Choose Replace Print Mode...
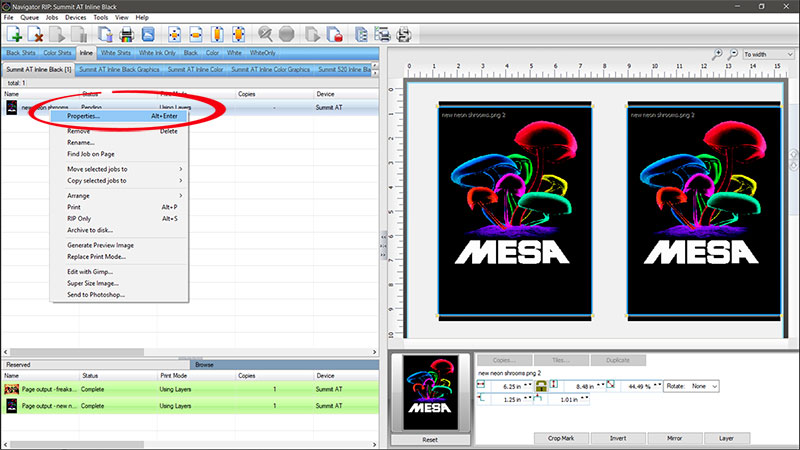This screenshot has height=450, width=800. pos(119,257)
